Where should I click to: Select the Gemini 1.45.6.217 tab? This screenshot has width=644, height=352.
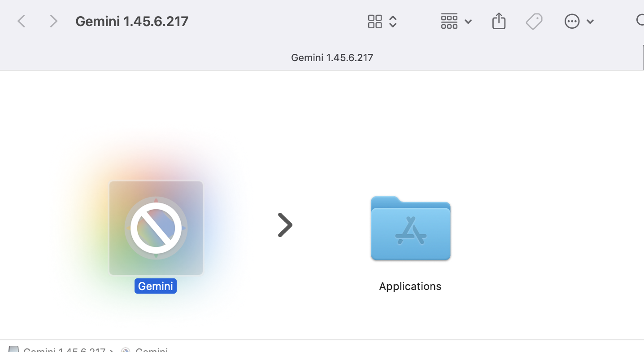pos(332,57)
